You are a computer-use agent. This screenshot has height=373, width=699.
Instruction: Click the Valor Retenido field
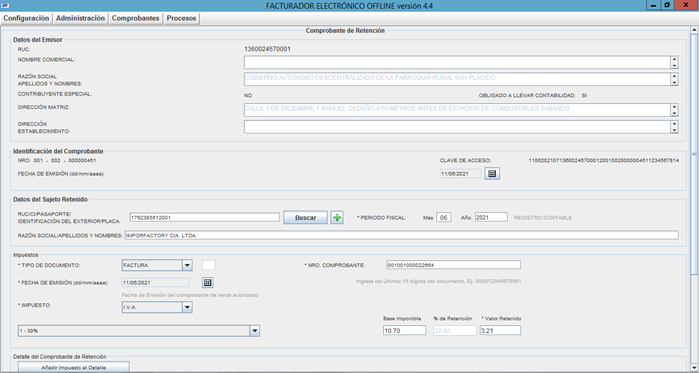[x=500, y=331]
